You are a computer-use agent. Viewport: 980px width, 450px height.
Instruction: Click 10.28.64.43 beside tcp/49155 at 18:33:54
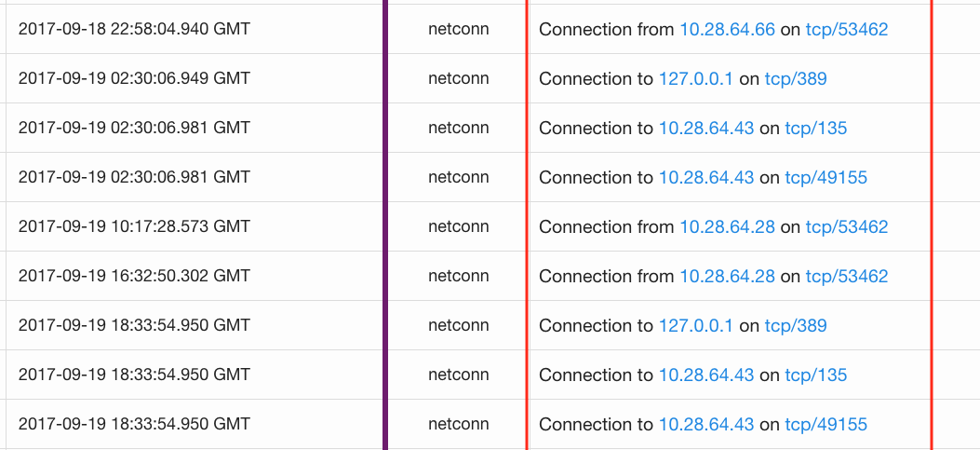coord(706,425)
